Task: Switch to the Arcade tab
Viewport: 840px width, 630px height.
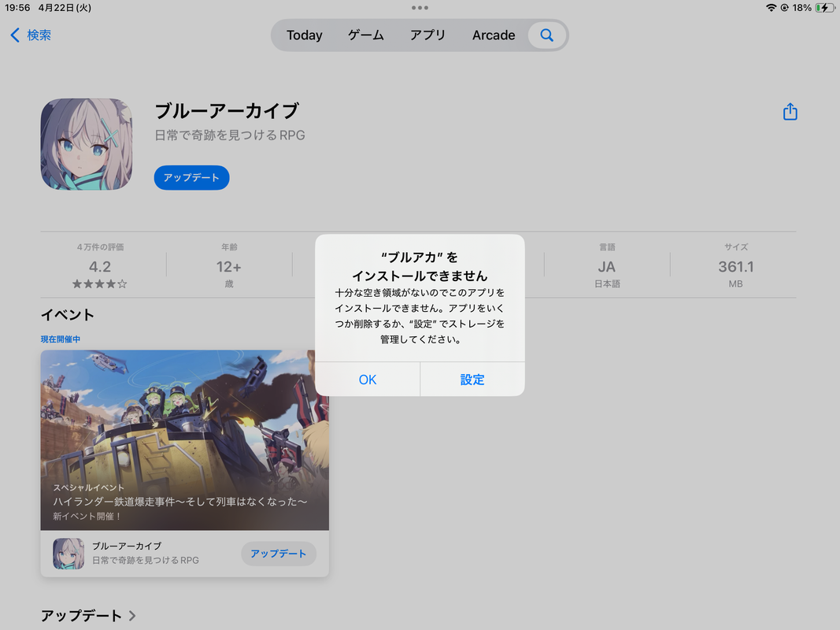Action: 494,35
